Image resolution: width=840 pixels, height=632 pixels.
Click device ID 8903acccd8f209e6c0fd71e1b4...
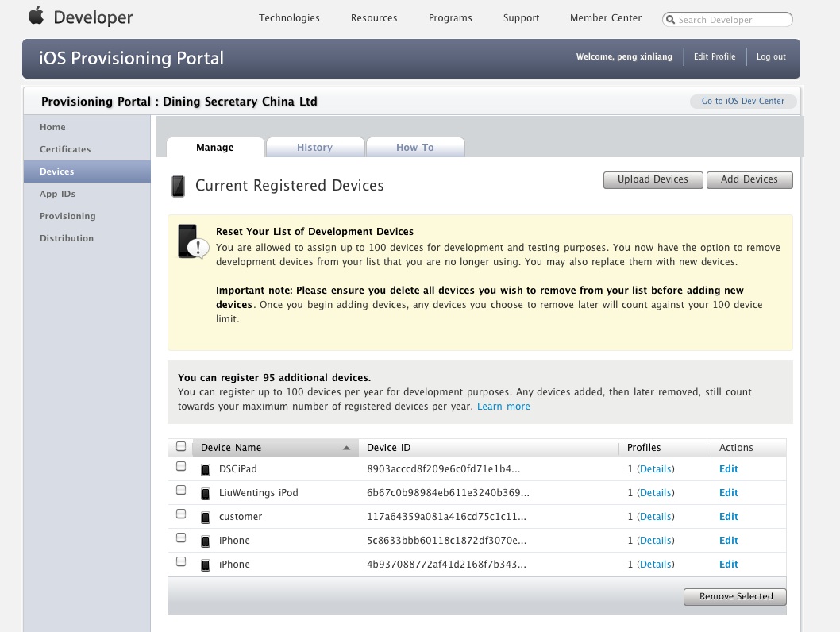click(x=444, y=469)
